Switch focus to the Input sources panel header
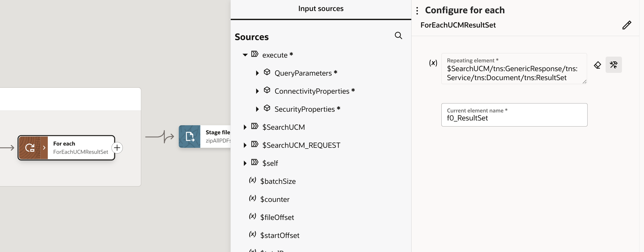Viewport: 644px width, 252px height. coord(321,8)
